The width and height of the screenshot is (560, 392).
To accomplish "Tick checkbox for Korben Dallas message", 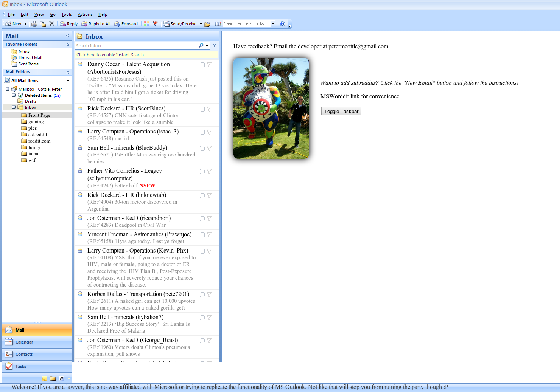I will [202, 295].
